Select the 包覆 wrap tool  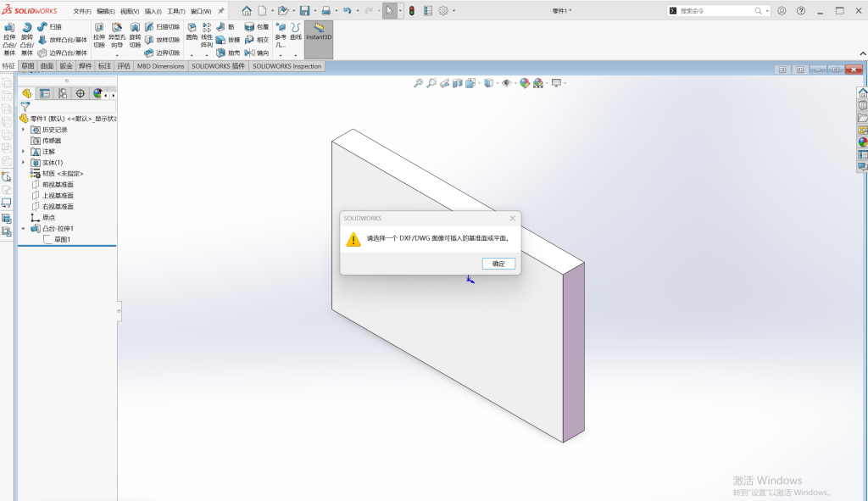pos(257,26)
